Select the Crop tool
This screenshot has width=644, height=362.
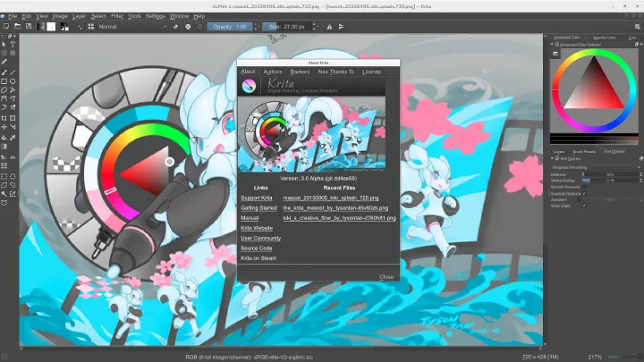coord(4,118)
